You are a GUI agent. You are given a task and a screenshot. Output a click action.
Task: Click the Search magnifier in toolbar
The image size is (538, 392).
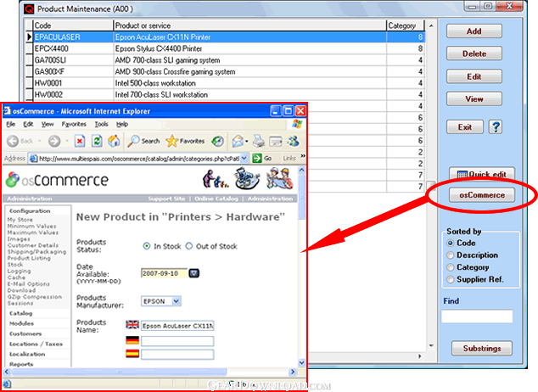(x=133, y=141)
